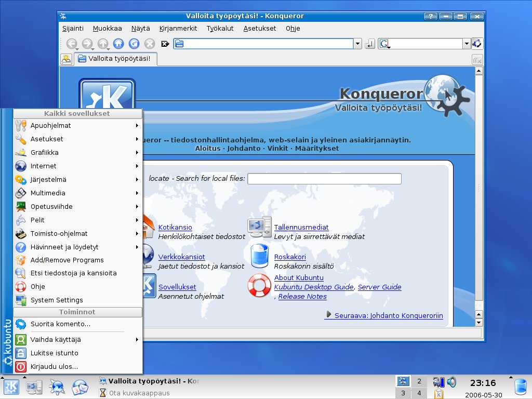Open the Näytä menu
The image size is (532, 399).
[x=140, y=29]
